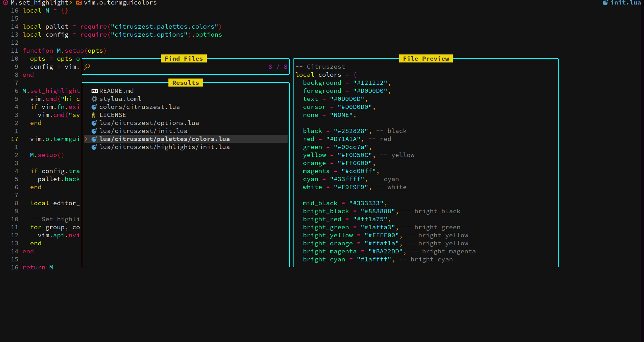Viewport: 644px width, 342px height.
Task: Click the Lua icon next to init.lua top right
Action: (605, 3)
